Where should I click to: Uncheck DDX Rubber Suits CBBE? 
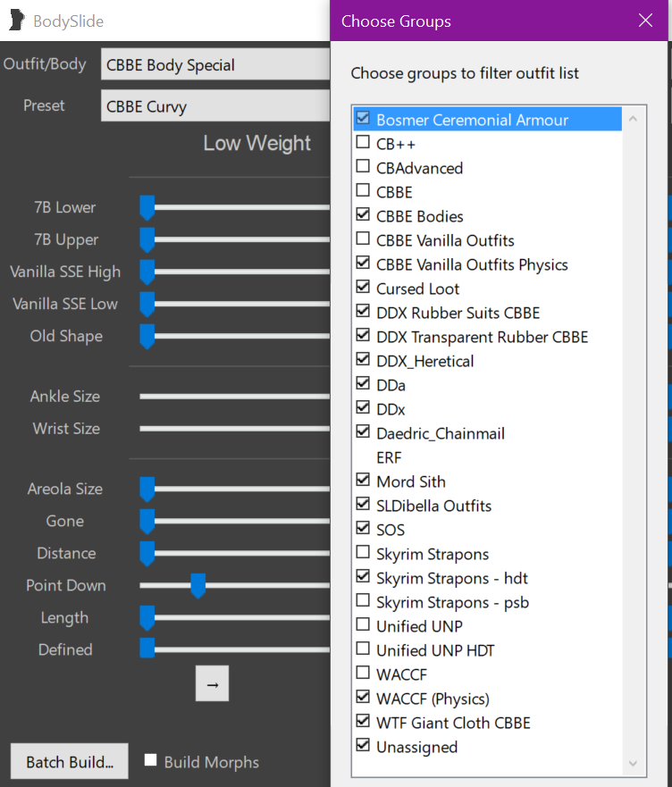(363, 311)
